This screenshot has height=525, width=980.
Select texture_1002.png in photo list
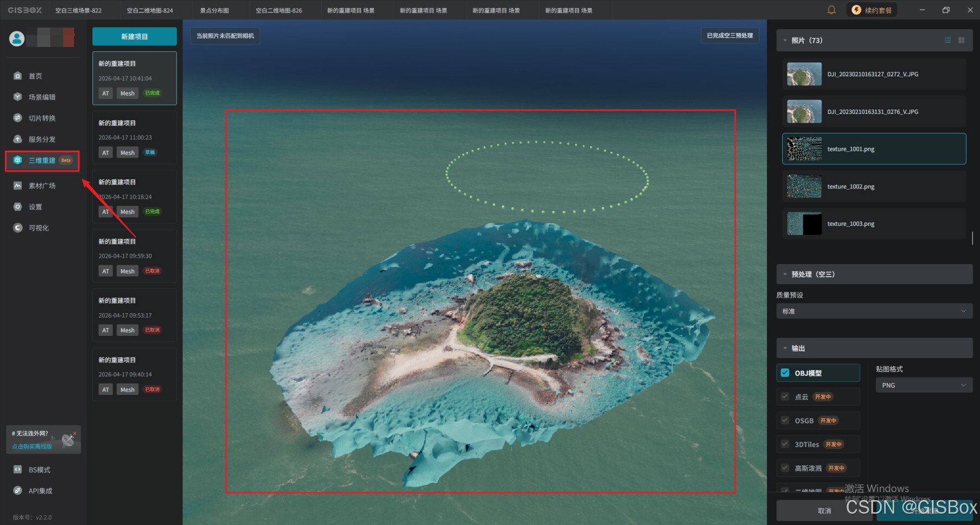[x=874, y=186]
